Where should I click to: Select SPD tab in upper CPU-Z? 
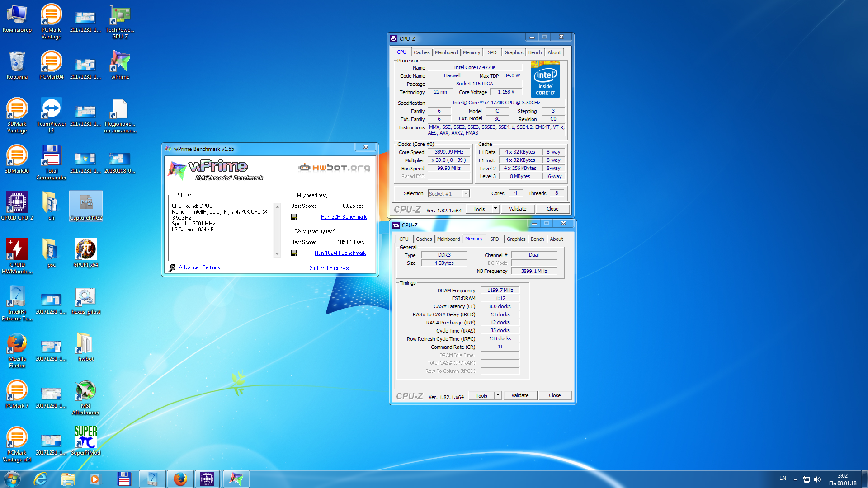coord(492,52)
